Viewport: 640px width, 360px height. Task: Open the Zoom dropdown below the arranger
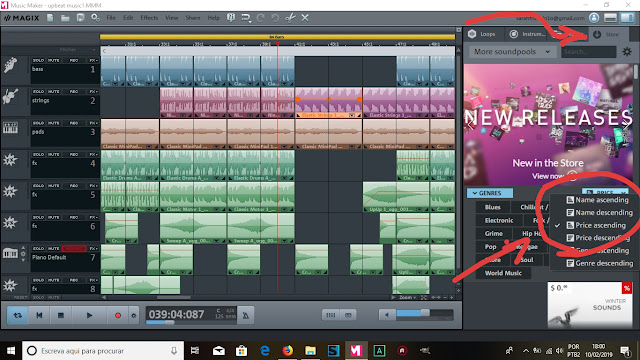click(407, 298)
